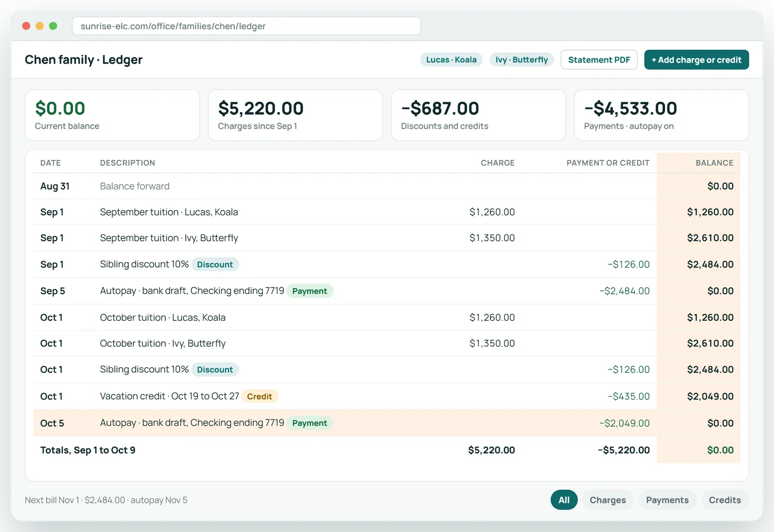Click the -$5,220.00 total payments cell
The image size is (774, 532).
[x=624, y=450]
